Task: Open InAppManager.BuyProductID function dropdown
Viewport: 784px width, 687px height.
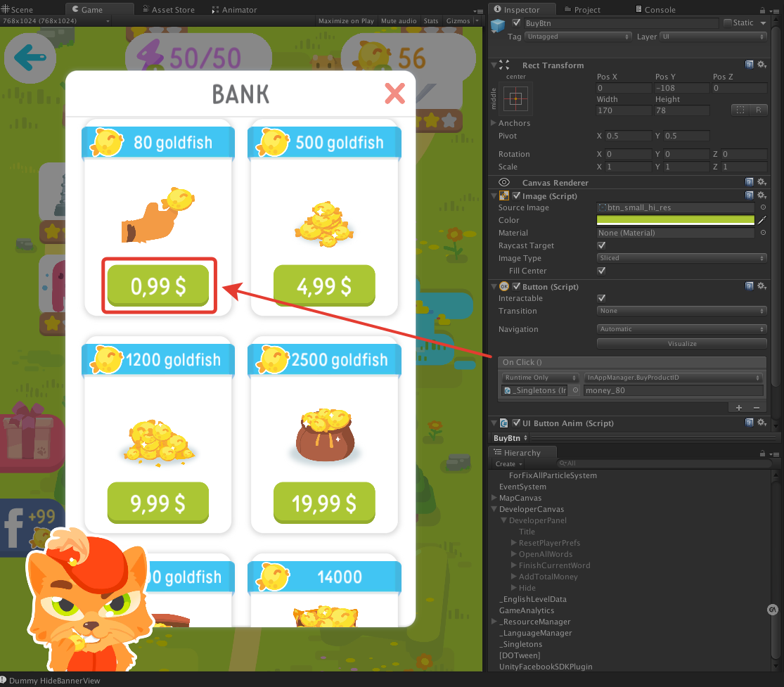Action: (x=674, y=378)
